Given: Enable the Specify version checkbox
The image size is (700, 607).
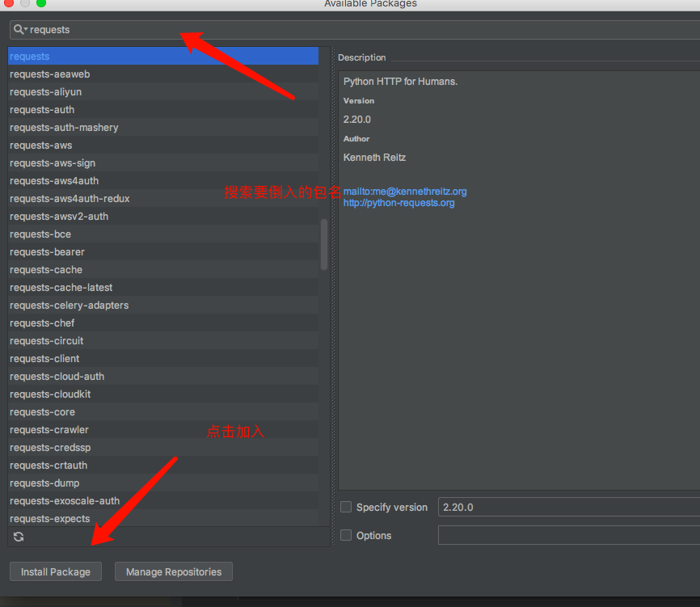Looking at the screenshot, I should point(346,507).
